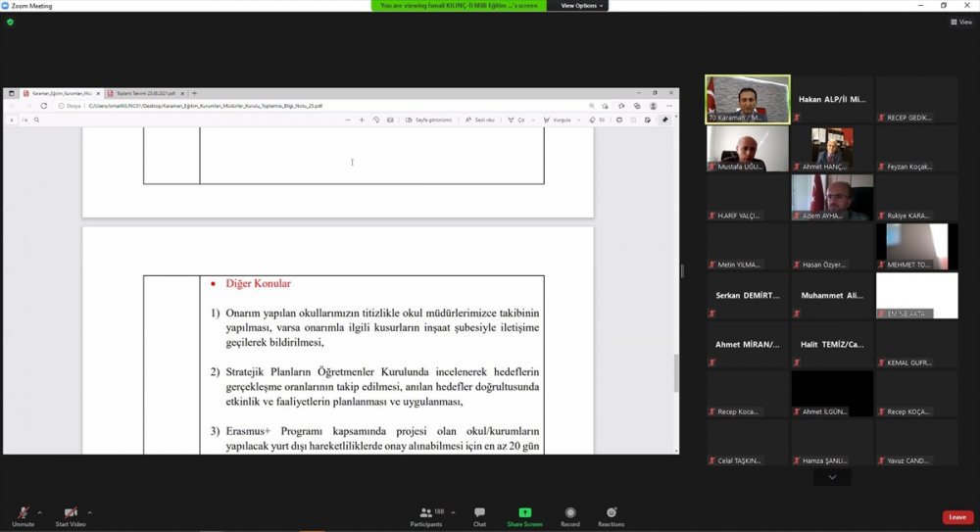Open the Reactions menu
Image resolution: width=980 pixels, height=532 pixels.
611,516
